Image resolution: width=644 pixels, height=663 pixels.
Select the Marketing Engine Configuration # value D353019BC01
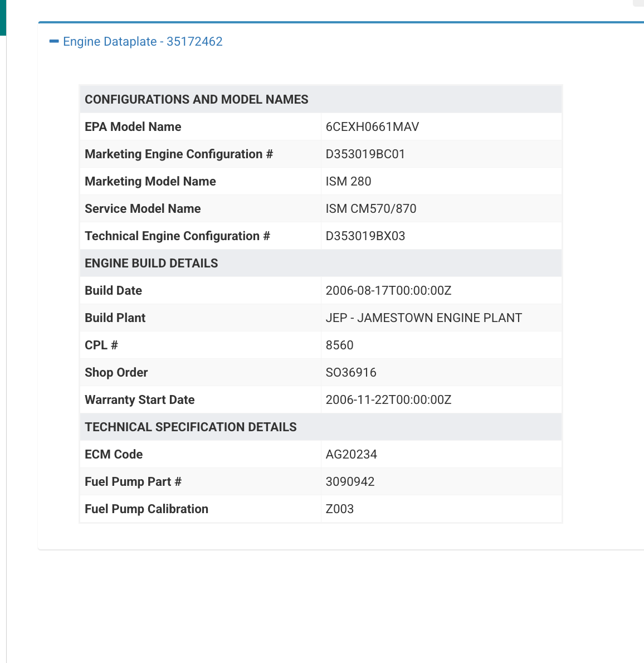[x=365, y=154]
